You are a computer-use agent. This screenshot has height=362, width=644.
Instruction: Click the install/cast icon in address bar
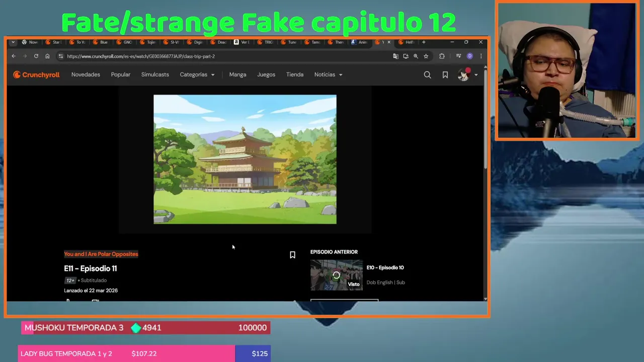(406, 56)
